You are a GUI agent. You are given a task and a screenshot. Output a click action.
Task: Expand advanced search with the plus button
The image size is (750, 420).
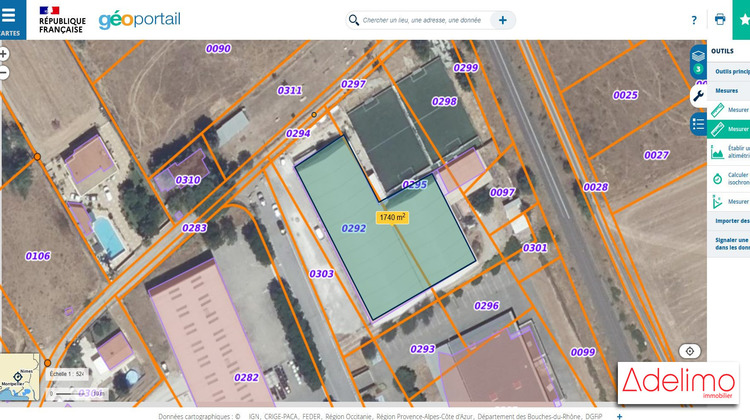[x=503, y=20]
